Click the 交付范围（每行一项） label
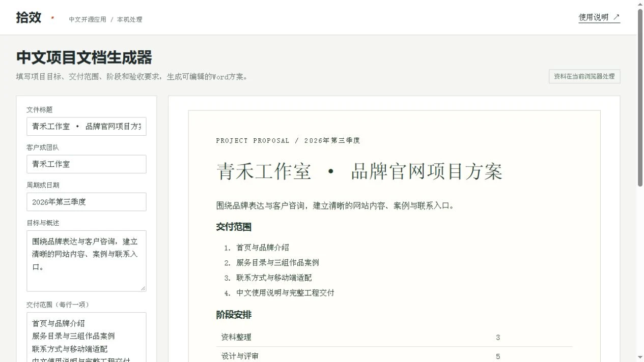Screen dimensions: 644x362 pos(59,305)
